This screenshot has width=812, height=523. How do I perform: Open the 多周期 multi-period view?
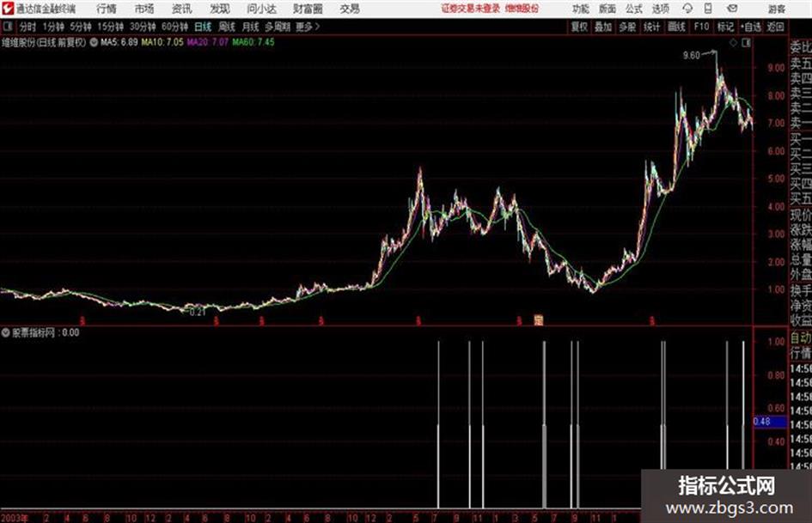coord(278,27)
